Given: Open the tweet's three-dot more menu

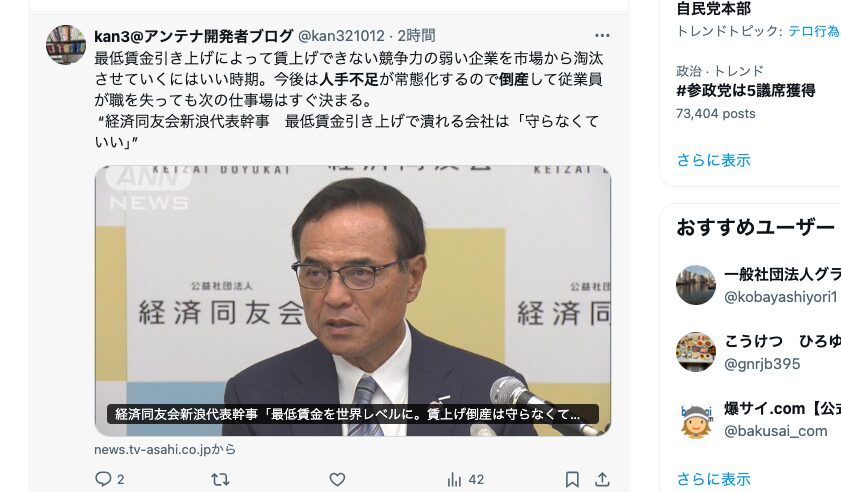Looking at the screenshot, I should (x=602, y=35).
